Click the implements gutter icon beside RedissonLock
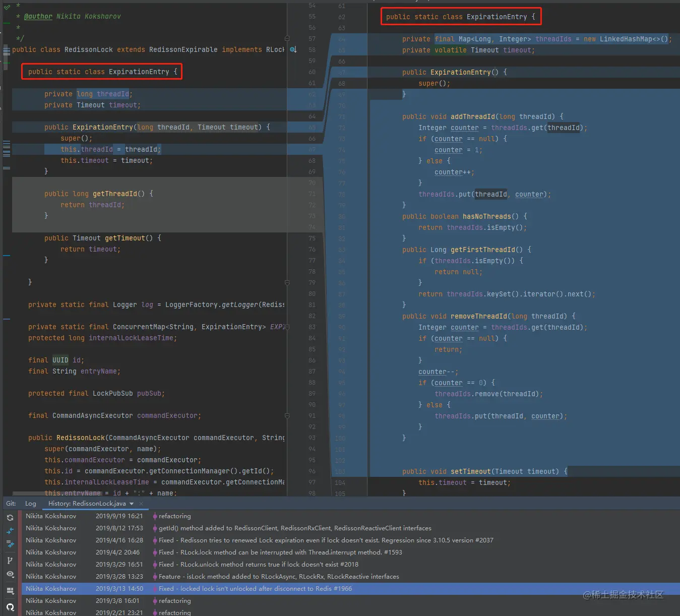Screen dimensions: 680x616 click(293, 49)
